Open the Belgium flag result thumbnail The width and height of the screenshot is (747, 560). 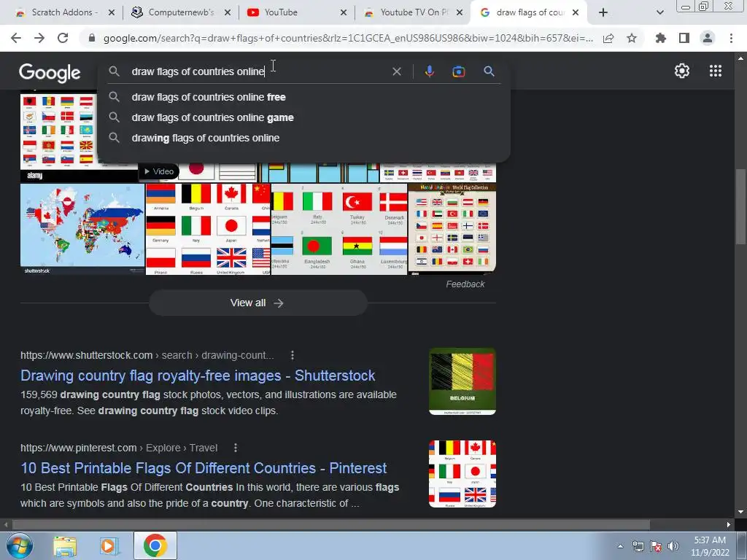[x=462, y=381]
